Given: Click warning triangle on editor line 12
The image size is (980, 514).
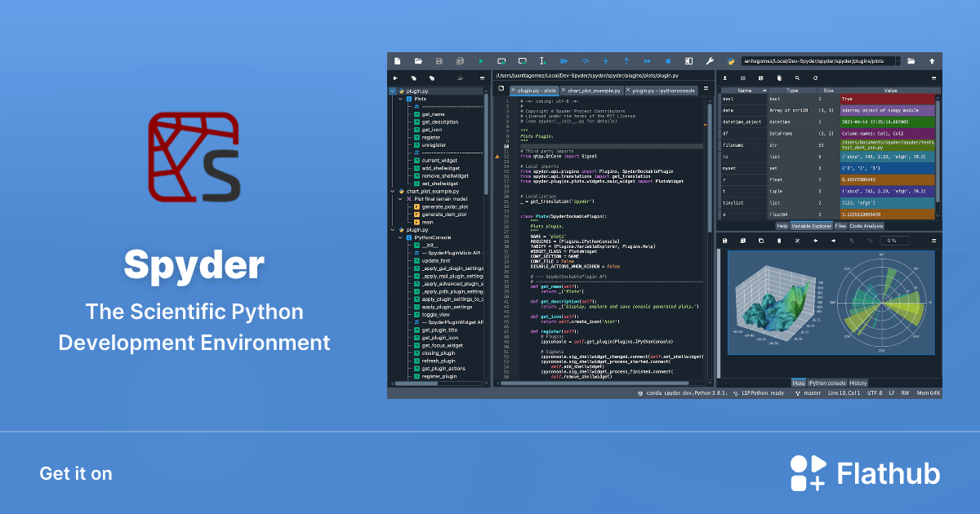Looking at the screenshot, I should coord(498,155).
